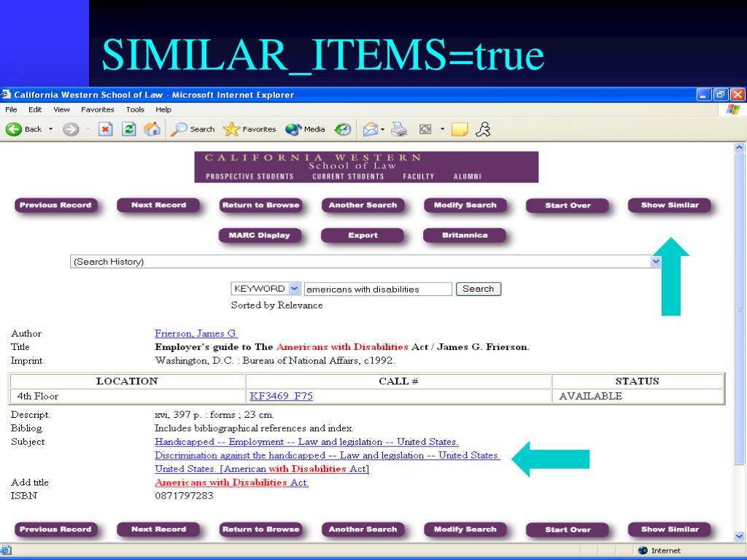
Task: Click the bottom Return to Browse button
Action: pyautogui.click(x=260, y=529)
